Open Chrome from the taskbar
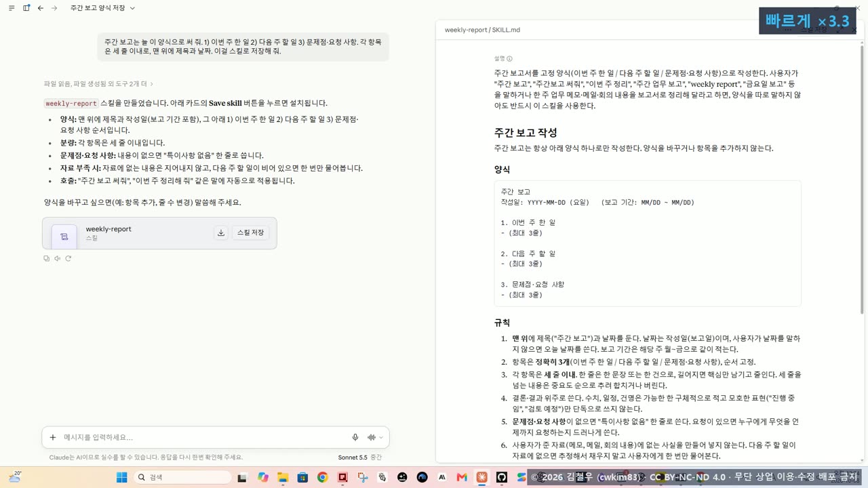The width and height of the screenshot is (868, 488). [x=322, y=477]
